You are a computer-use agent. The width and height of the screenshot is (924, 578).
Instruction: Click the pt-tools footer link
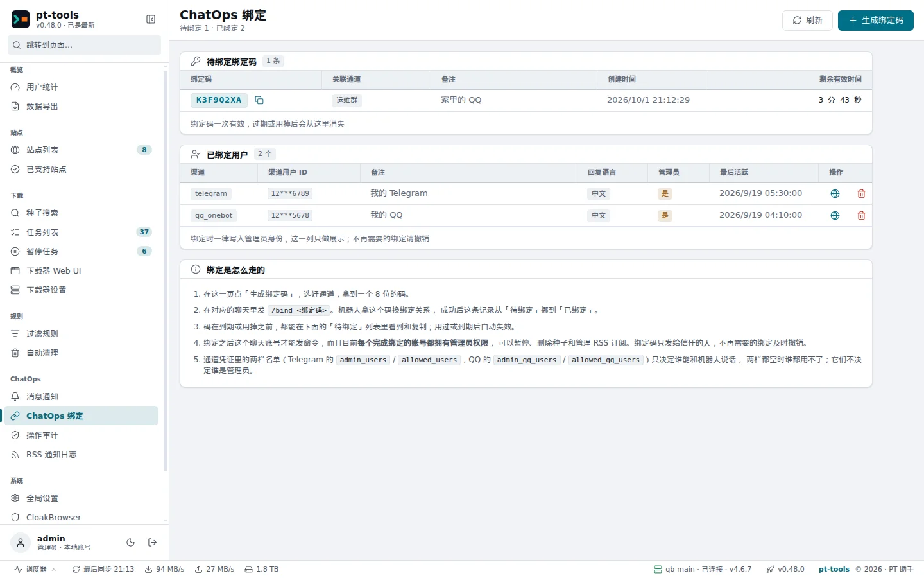click(x=834, y=570)
